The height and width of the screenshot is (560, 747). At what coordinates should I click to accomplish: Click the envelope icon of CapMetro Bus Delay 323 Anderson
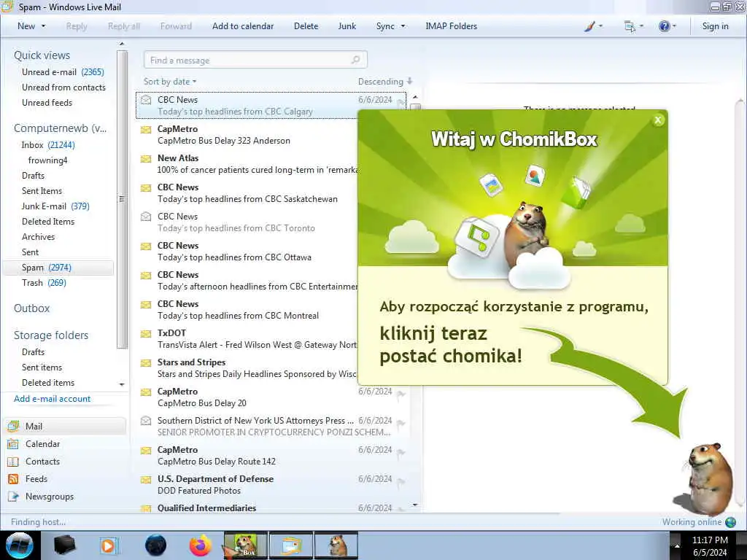(146, 130)
